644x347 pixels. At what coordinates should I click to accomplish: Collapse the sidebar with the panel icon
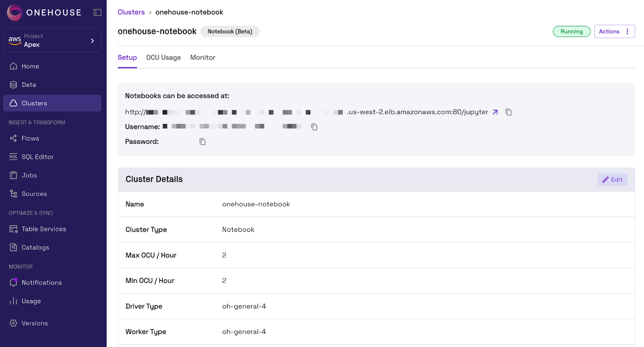(97, 12)
